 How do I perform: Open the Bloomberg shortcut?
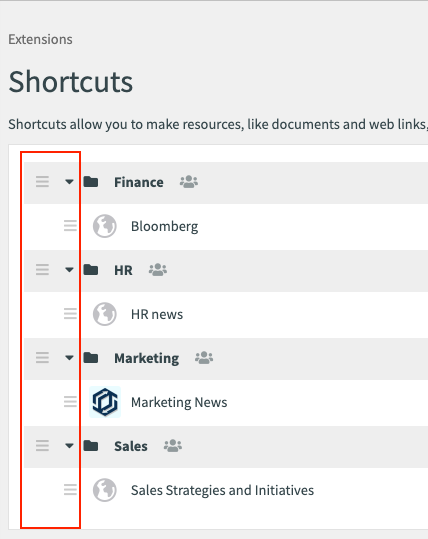(x=164, y=227)
